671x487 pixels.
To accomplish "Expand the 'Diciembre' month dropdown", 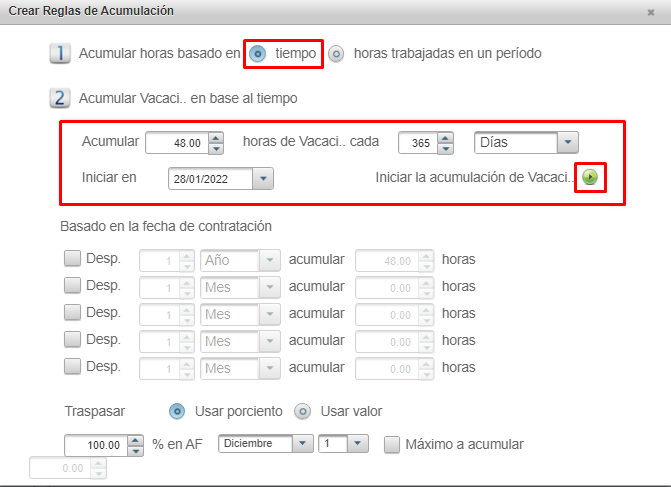I will coord(306,444).
